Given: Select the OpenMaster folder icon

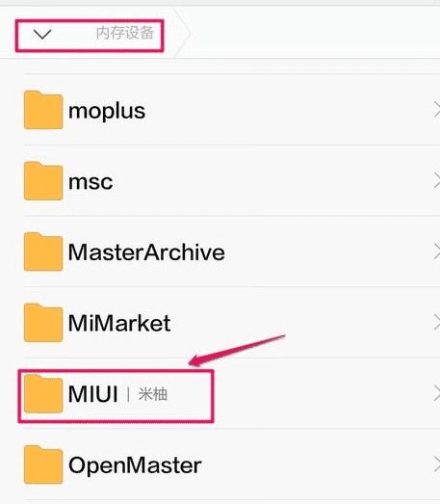Looking at the screenshot, I should pyautogui.click(x=43, y=464).
